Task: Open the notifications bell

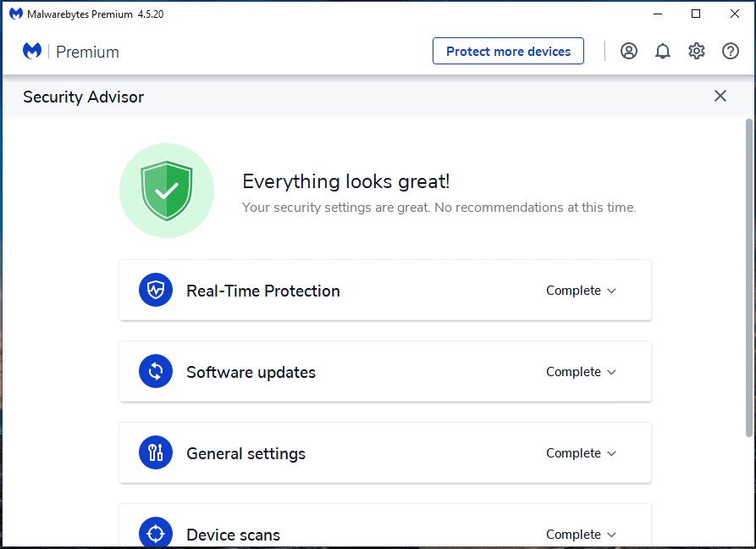Action: tap(662, 51)
